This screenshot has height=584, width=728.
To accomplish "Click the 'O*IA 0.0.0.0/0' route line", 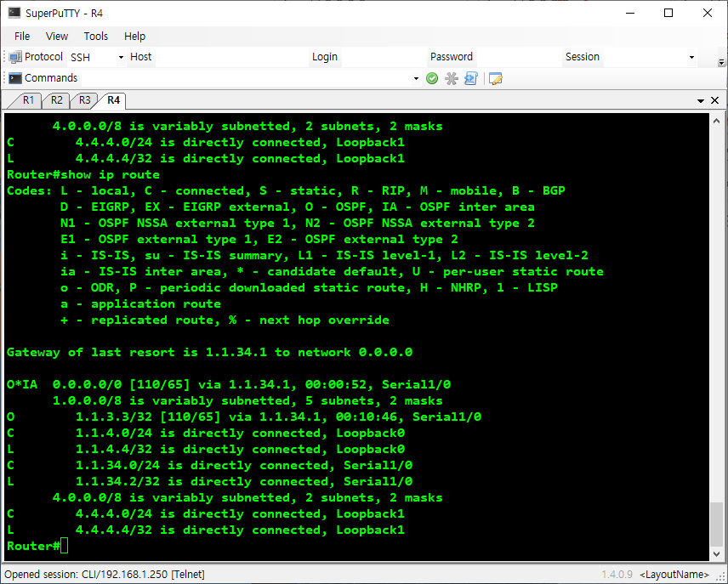I will [229, 384].
